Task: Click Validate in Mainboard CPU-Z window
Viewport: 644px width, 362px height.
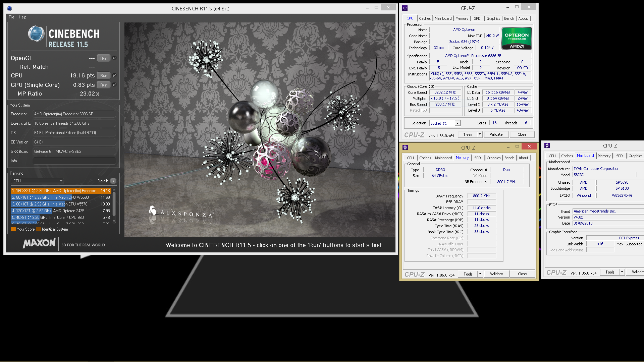Action: (636, 272)
